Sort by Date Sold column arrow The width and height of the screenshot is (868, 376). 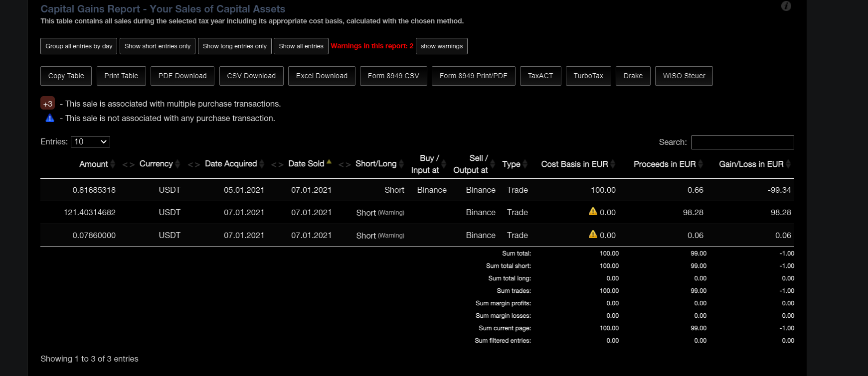point(329,162)
